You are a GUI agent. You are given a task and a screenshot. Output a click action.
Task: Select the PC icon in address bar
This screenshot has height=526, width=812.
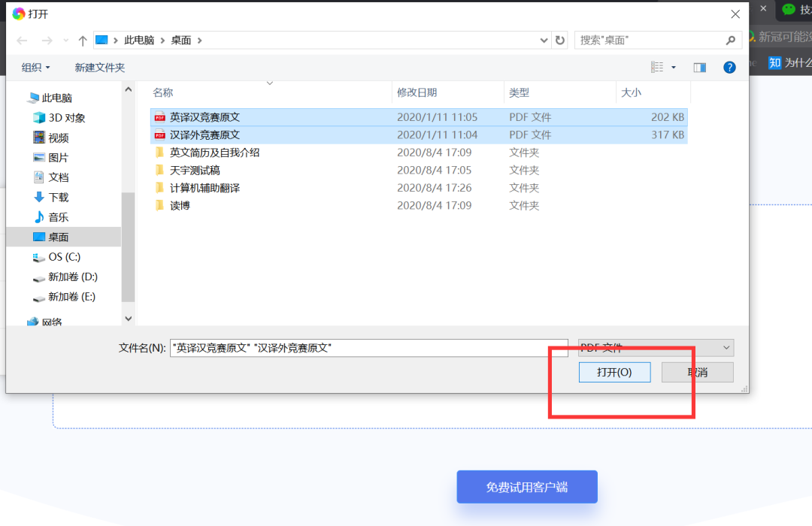click(101, 40)
